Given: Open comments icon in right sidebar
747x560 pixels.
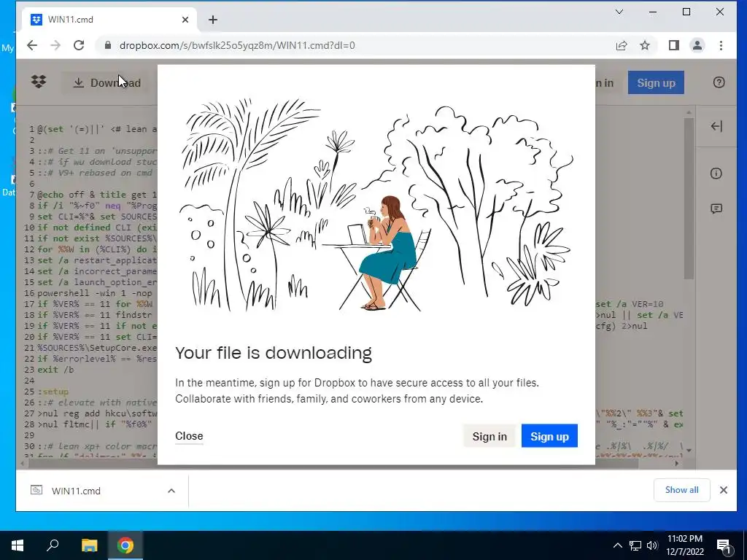Looking at the screenshot, I should (716, 209).
